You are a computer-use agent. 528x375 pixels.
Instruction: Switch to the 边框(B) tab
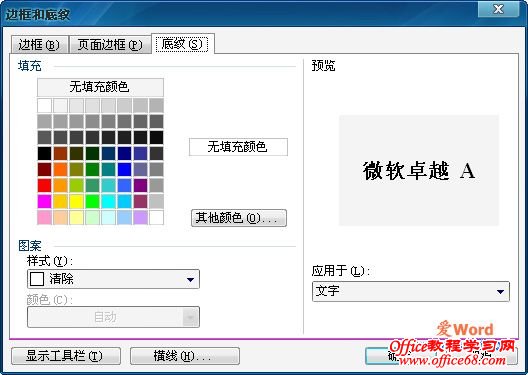(39, 44)
